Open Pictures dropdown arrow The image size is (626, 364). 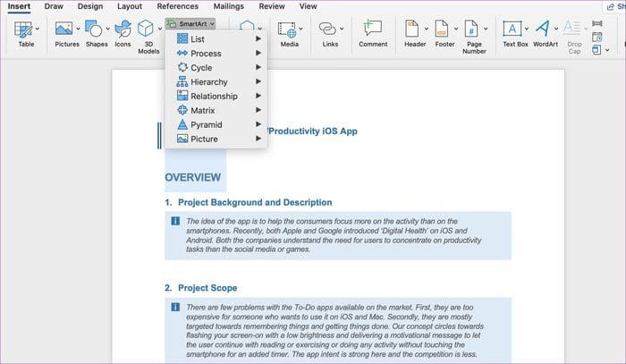click(78, 29)
